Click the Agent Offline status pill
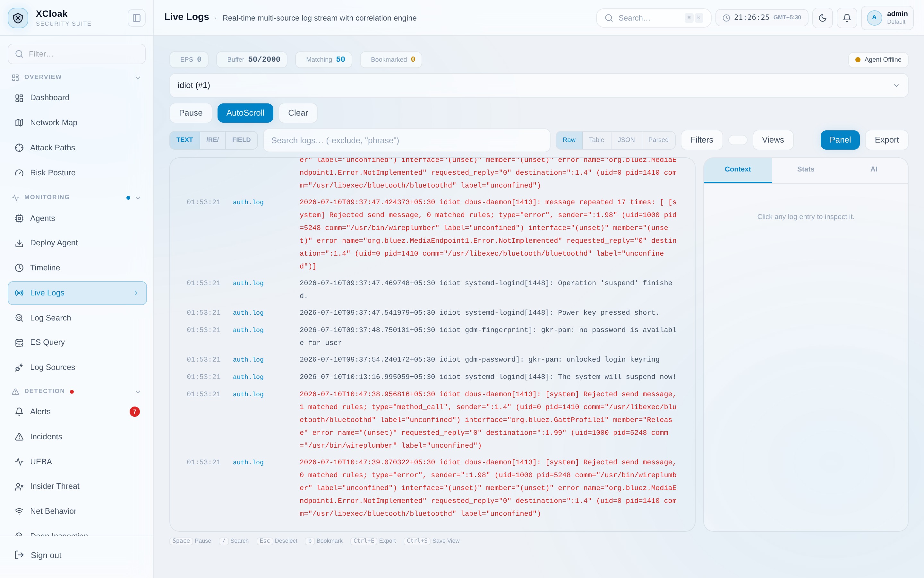 [878, 60]
